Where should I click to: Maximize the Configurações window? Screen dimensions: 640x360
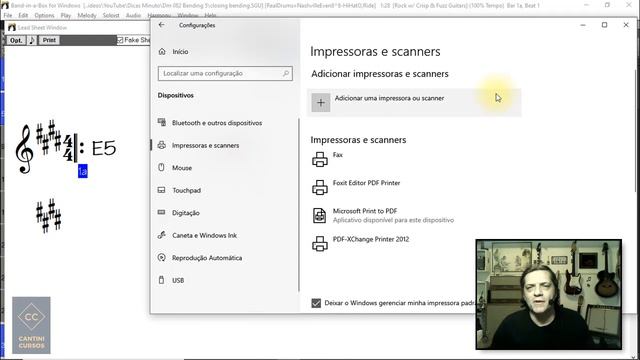click(x=604, y=25)
